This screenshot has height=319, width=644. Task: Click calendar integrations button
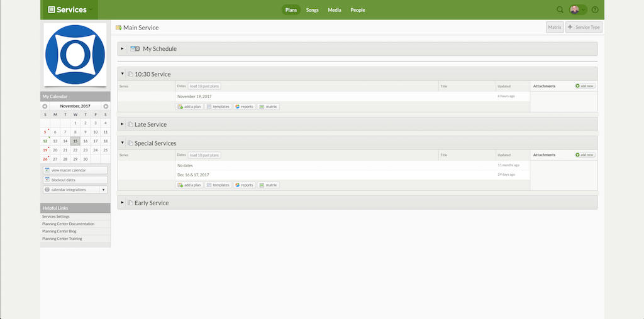pyautogui.click(x=71, y=190)
